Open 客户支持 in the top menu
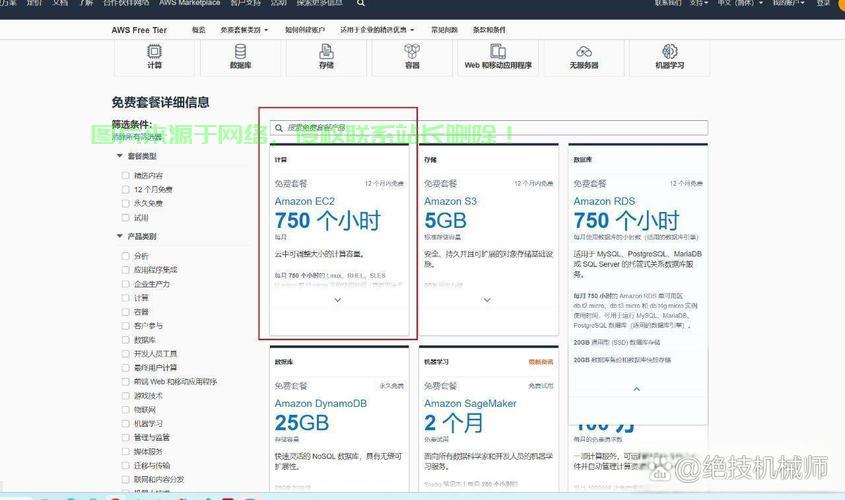The width and height of the screenshot is (845, 500). pyautogui.click(x=245, y=3)
